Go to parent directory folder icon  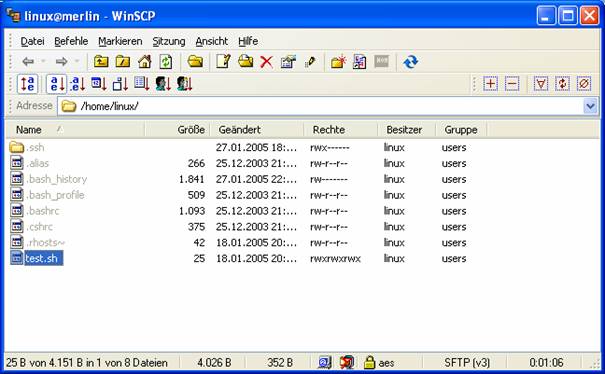point(101,62)
